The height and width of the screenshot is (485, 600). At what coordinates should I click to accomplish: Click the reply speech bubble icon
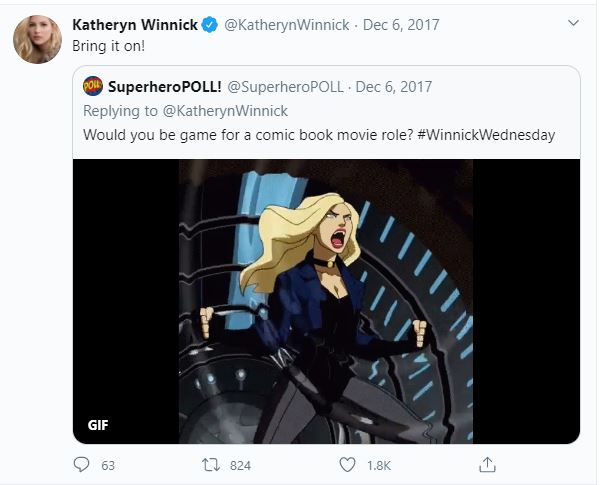tap(82, 465)
